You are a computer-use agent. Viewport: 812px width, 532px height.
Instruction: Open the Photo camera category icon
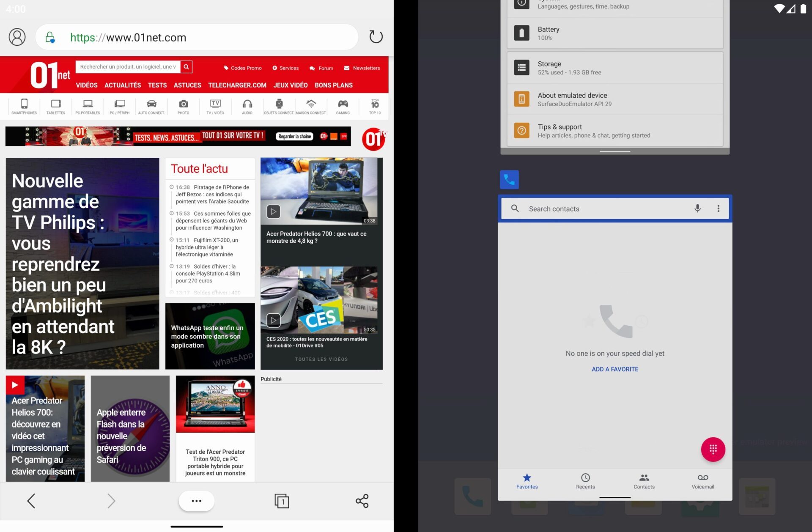pyautogui.click(x=184, y=107)
